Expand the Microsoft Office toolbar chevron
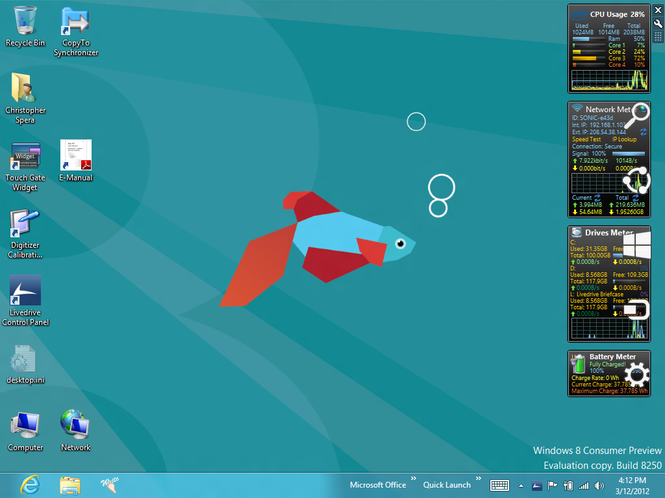Image resolution: width=665 pixels, height=498 pixels. coord(413,478)
